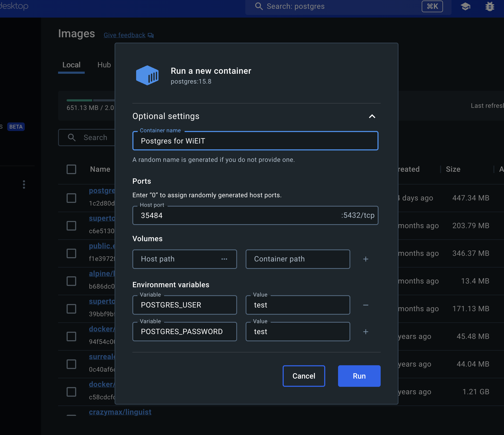Viewport: 504px width, 435px height.
Task: Run the new postgres container
Action: 359,376
